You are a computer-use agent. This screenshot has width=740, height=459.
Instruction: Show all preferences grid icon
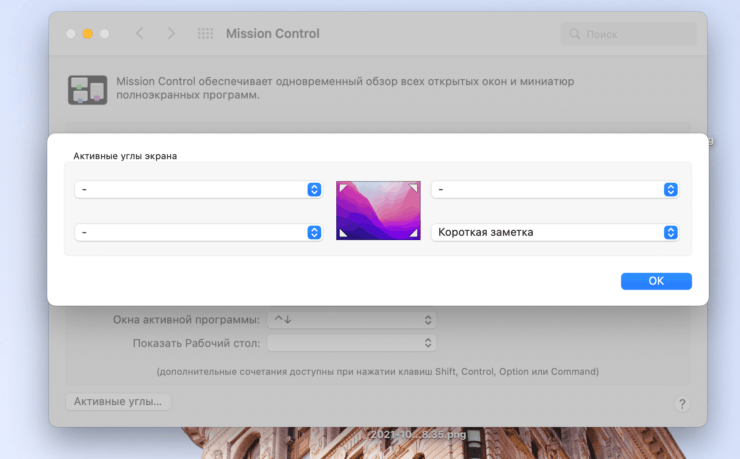click(205, 33)
